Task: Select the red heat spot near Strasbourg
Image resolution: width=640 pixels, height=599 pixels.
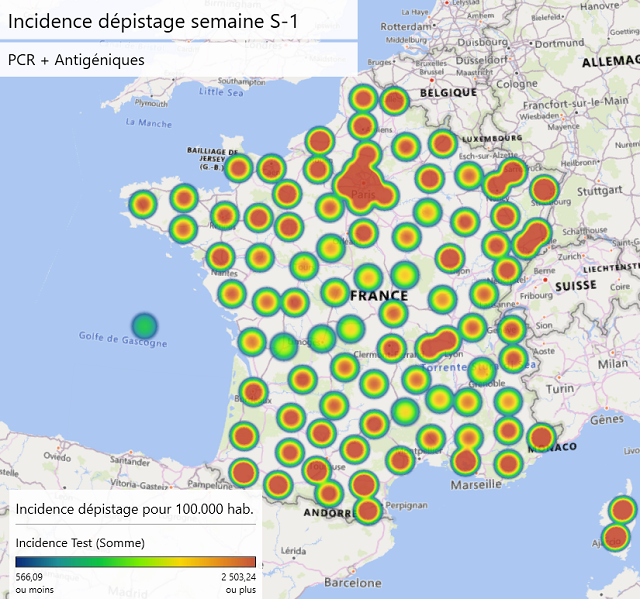Action: click(x=544, y=190)
